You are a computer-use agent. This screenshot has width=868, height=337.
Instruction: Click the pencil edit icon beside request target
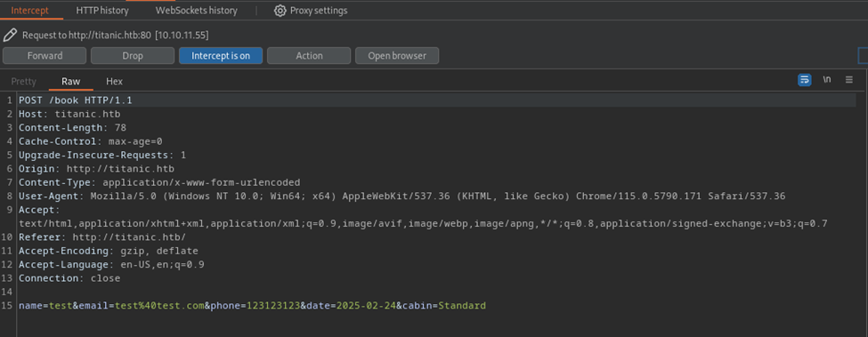pyautogui.click(x=10, y=36)
